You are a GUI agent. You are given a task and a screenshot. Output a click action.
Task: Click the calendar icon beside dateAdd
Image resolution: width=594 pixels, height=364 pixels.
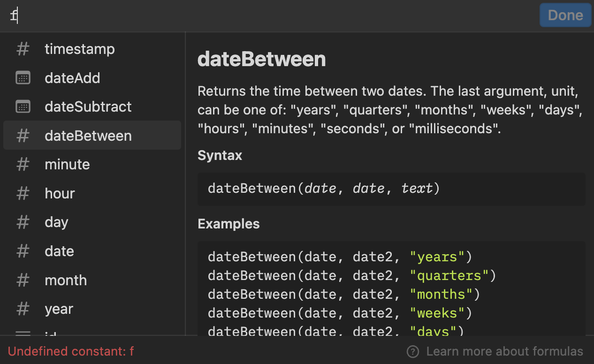(x=23, y=77)
